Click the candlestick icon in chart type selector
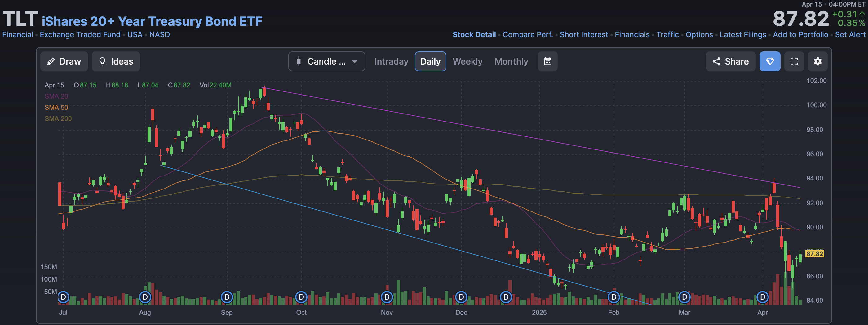 pyautogui.click(x=299, y=61)
